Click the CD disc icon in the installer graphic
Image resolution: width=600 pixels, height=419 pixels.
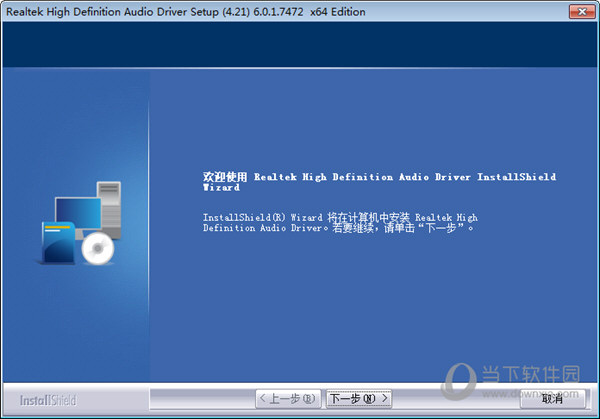(x=98, y=249)
